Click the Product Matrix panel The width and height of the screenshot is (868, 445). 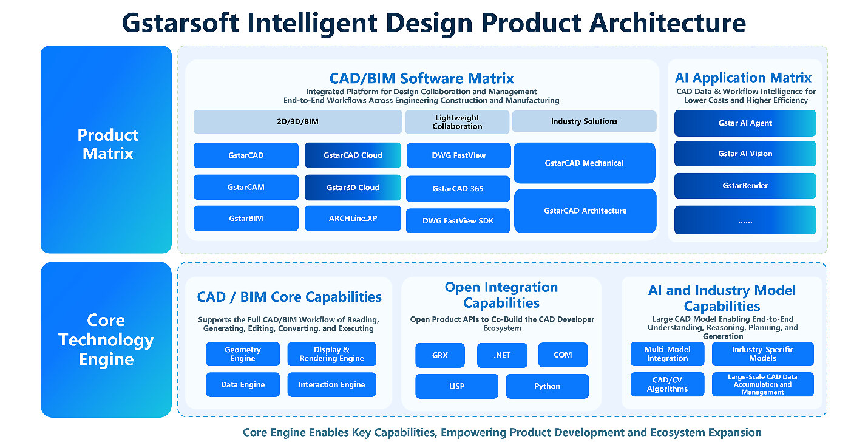106,149
